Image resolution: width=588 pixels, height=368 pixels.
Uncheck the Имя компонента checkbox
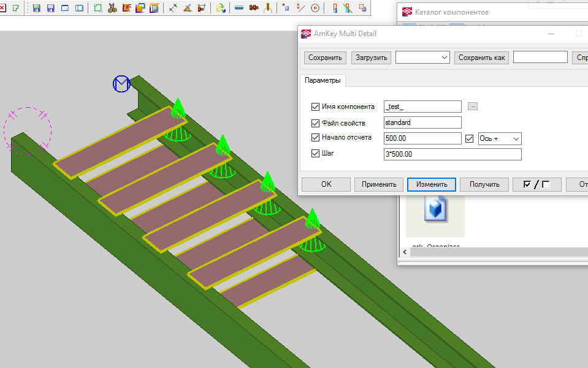coord(316,107)
